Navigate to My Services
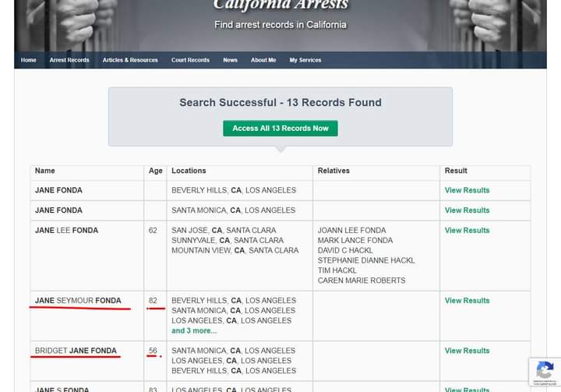This screenshot has height=392, width=561. (x=305, y=60)
